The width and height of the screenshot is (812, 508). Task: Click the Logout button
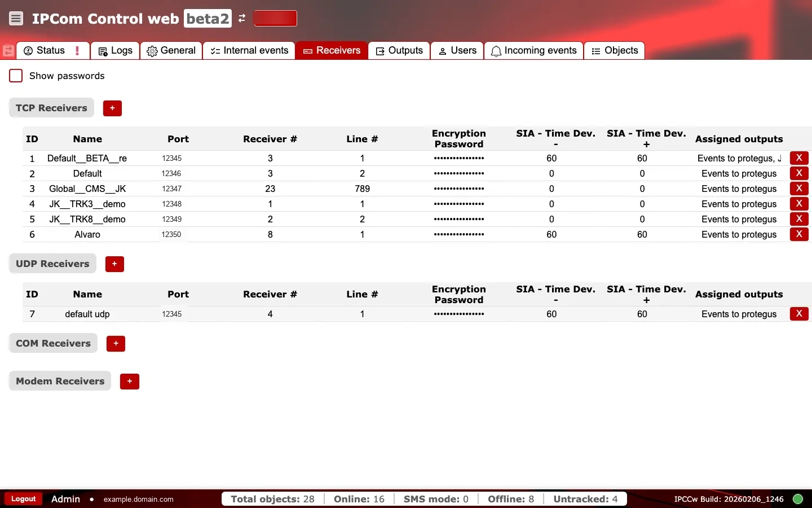[x=23, y=499]
